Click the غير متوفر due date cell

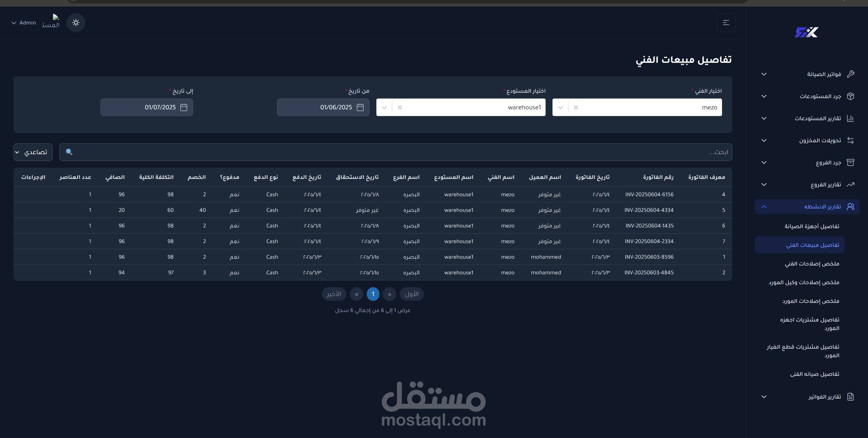tap(367, 210)
